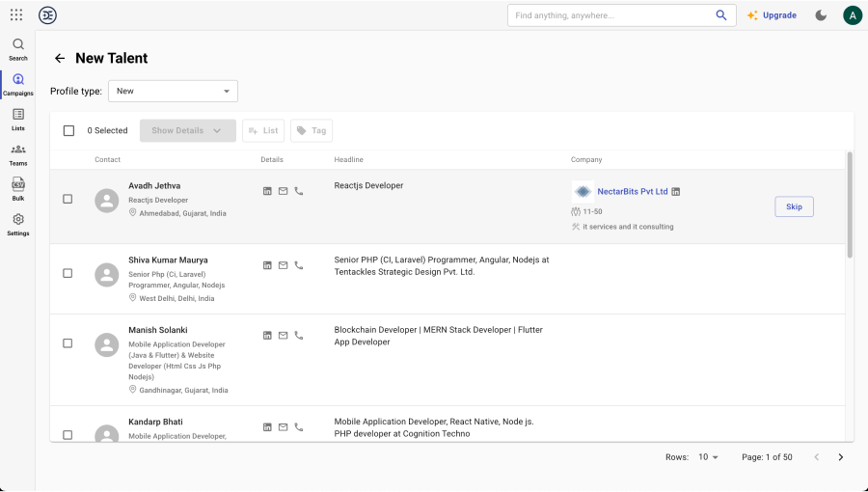Click the Tag button
Viewport: 868px width, 492px height.
click(312, 130)
